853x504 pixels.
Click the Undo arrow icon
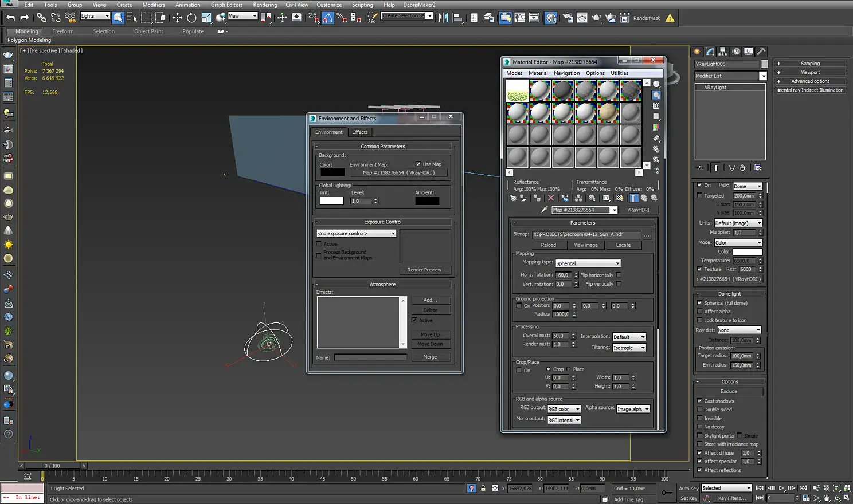point(10,18)
